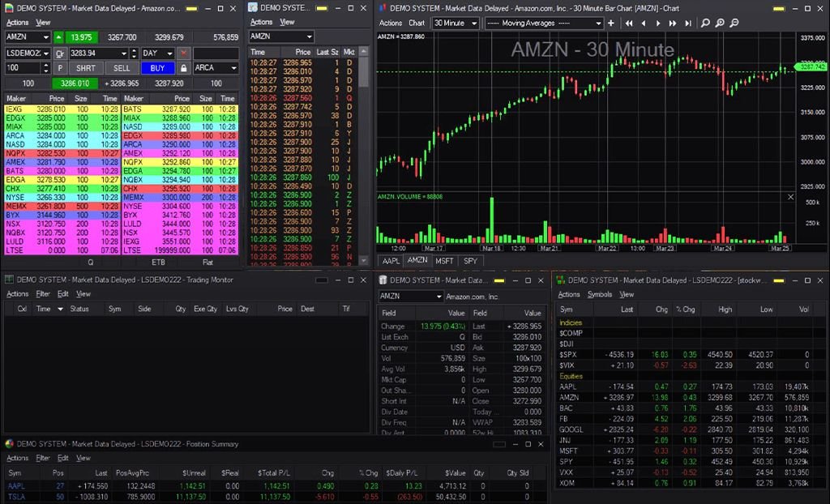Image resolution: width=830 pixels, height=504 pixels.
Task: Click the plus add-study icon in chart toolbar
Action: (610, 23)
